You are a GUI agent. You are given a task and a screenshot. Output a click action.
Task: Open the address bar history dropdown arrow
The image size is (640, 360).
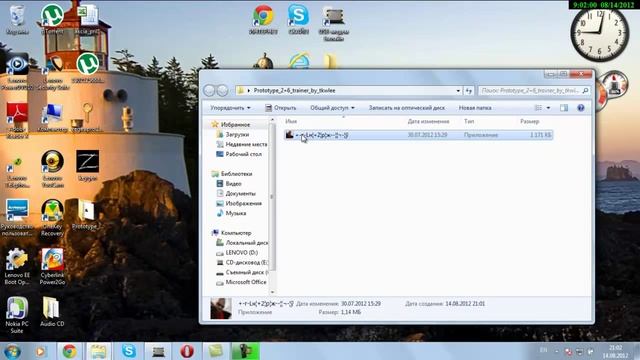(x=458, y=91)
